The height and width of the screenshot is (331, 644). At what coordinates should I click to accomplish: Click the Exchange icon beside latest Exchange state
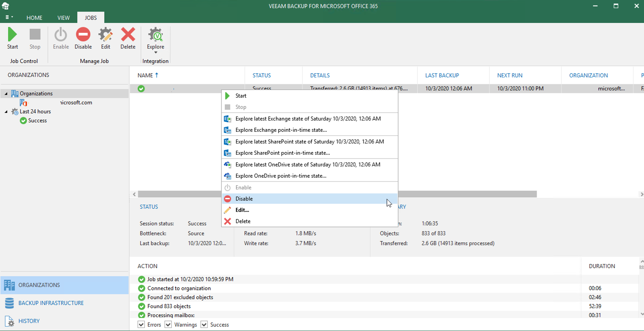click(227, 119)
